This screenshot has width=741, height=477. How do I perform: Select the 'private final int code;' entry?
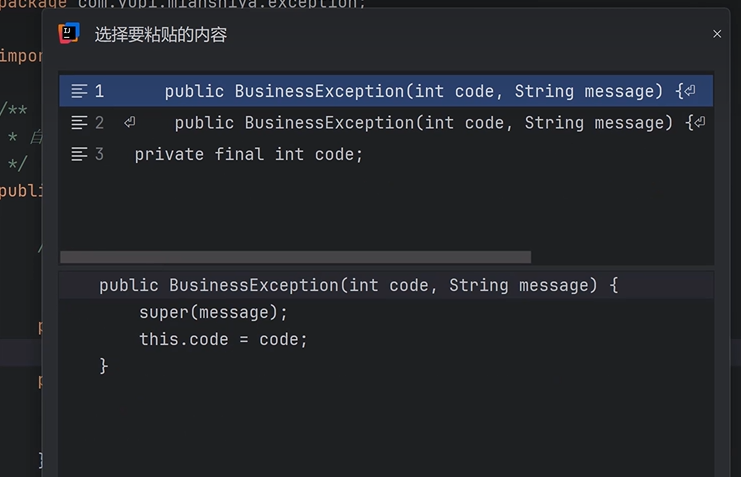[248, 154]
